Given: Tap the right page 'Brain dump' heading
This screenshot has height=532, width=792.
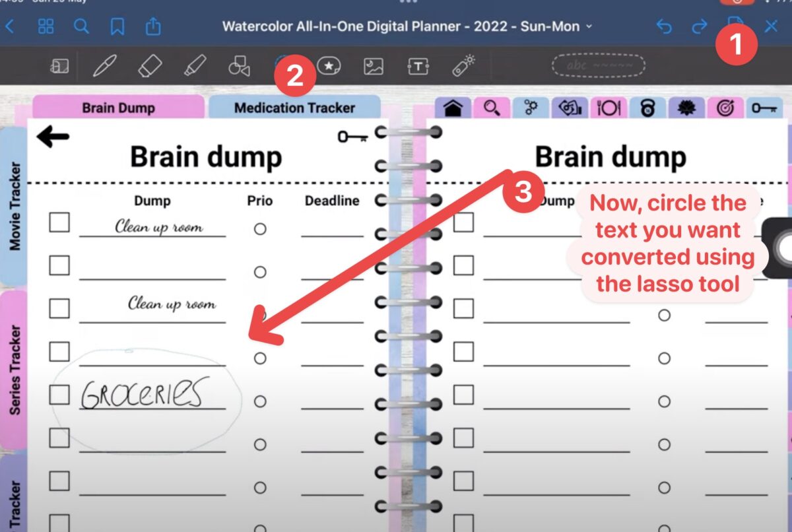Looking at the screenshot, I should pyautogui.click(x=610, y=157).
